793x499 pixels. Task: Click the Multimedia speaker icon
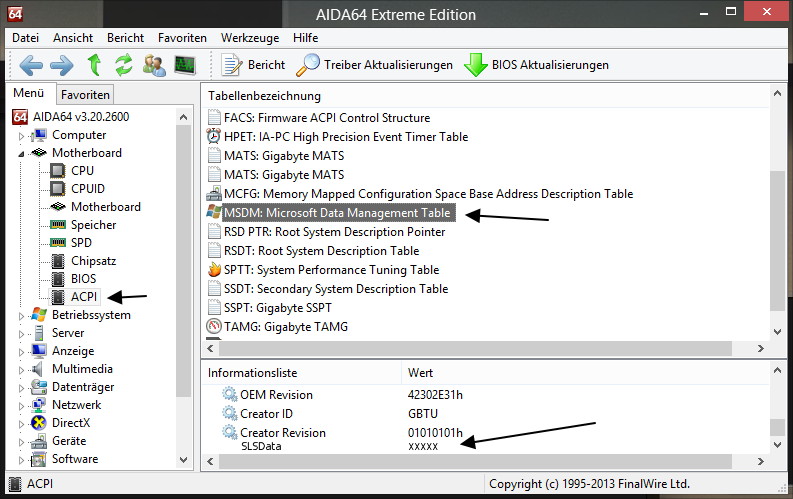[x=37, y=369]
